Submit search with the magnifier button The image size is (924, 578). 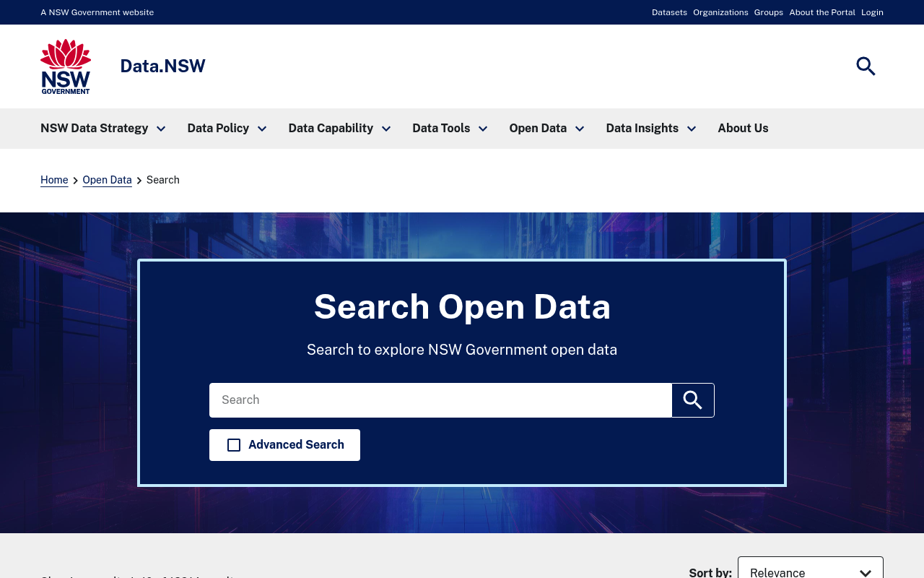tap(693, 400)
